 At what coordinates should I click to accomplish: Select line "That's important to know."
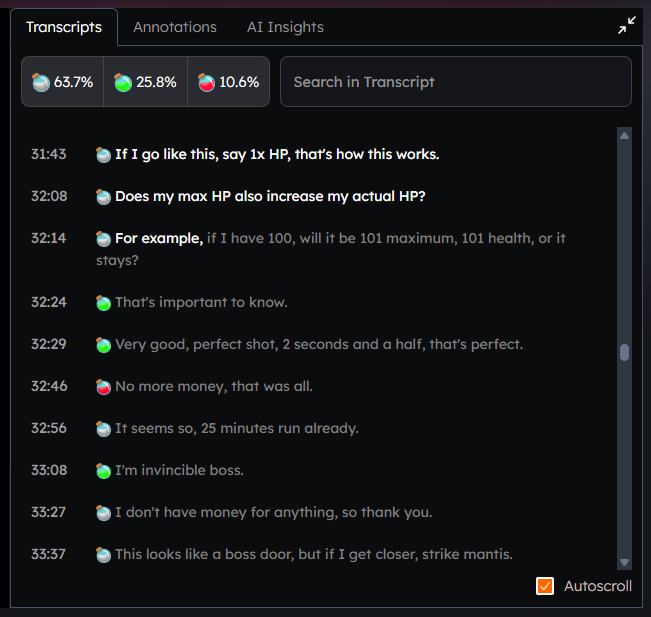tap(201, 302)
